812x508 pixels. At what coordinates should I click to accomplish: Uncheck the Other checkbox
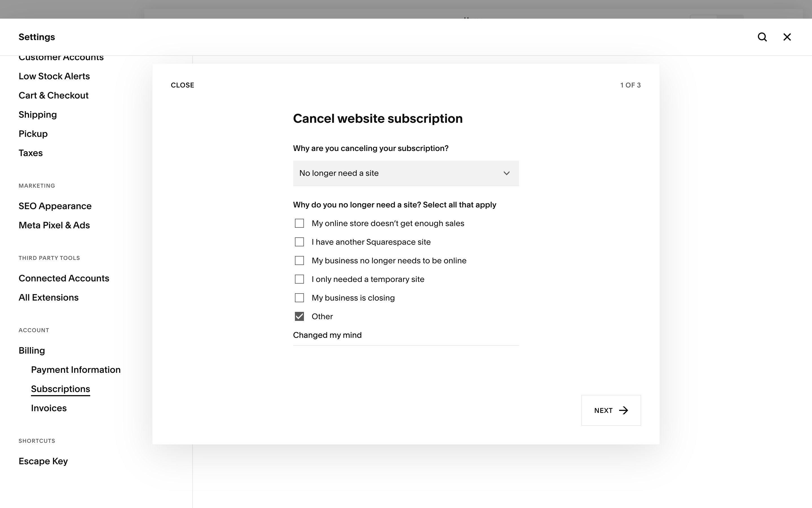299,316
